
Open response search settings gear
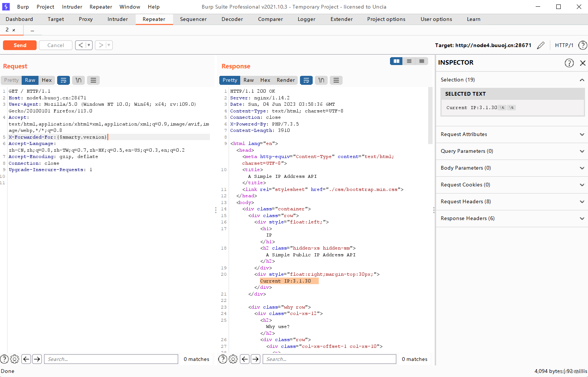(x=233, y=359)
